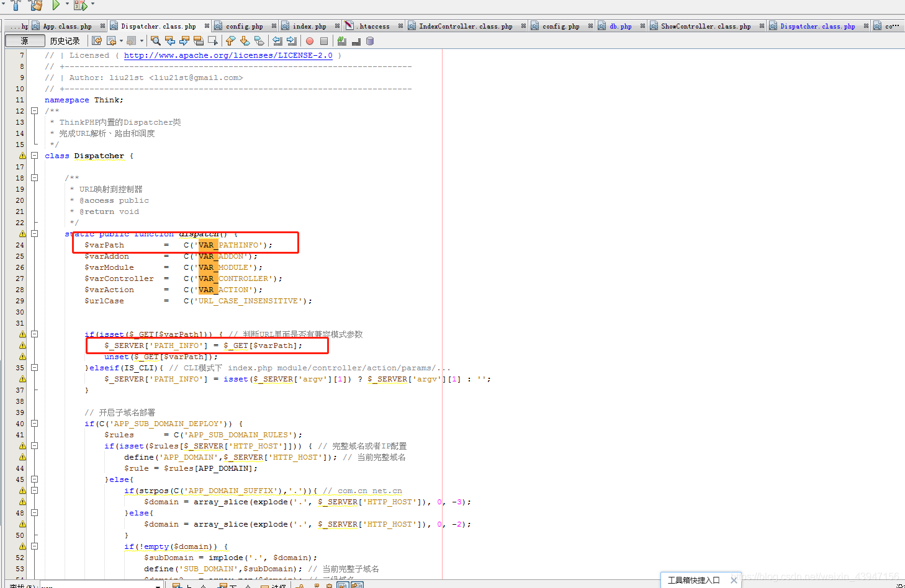The width and height of the screenshot is (905, 588).
Task: Close the .htaccess tab
Action: pyautogui.click(x=400, y=26)
